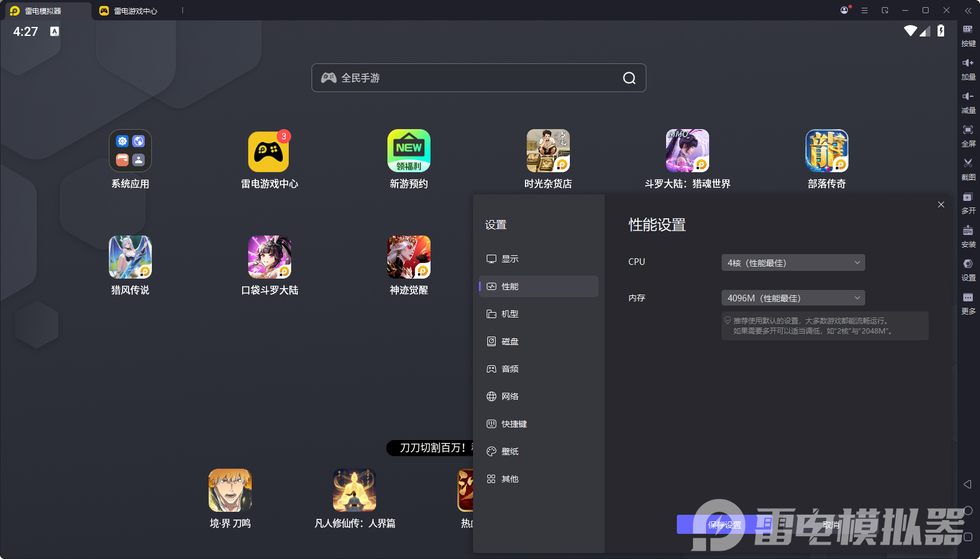Click the 安装 APK install icon

click(968, 237)
